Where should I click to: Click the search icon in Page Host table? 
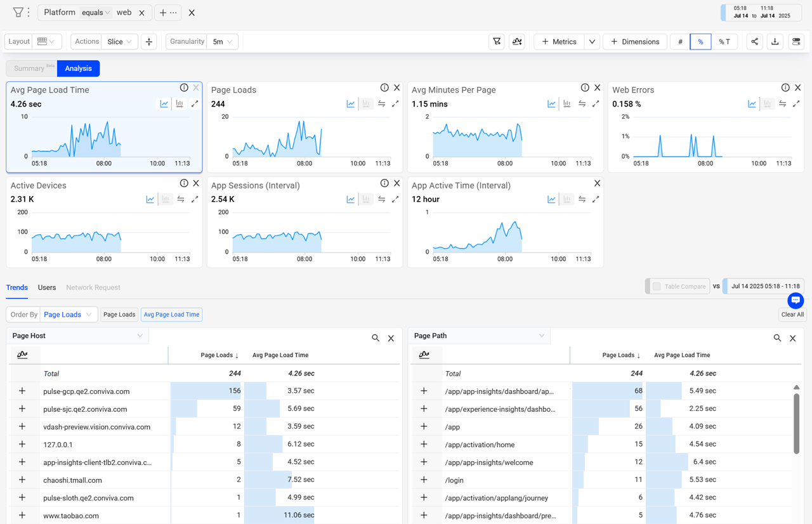(x=376, y=338)
